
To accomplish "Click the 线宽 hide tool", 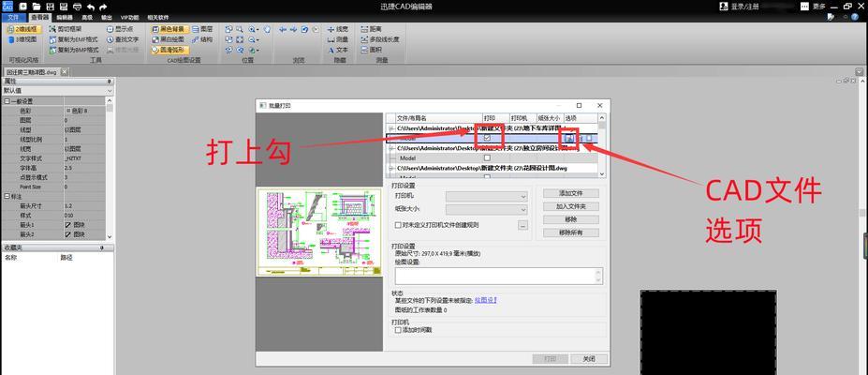I will pyautogui.click(x=338, y=29).
